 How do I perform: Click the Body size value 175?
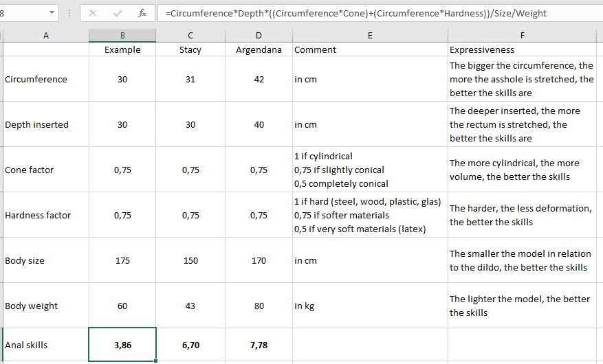tap(122, 260)
